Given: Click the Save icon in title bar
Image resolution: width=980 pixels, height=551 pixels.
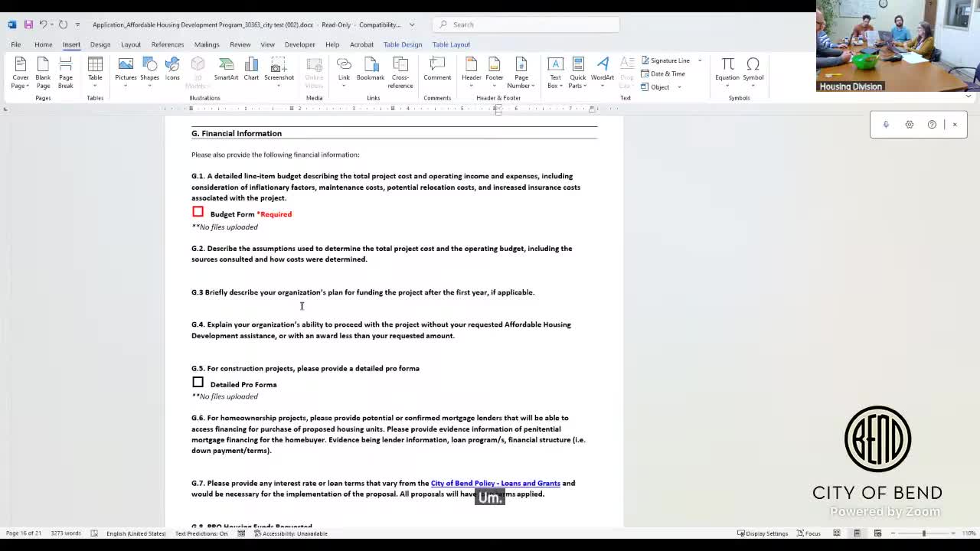Looking at the screenshot, I should pos(28,24).
